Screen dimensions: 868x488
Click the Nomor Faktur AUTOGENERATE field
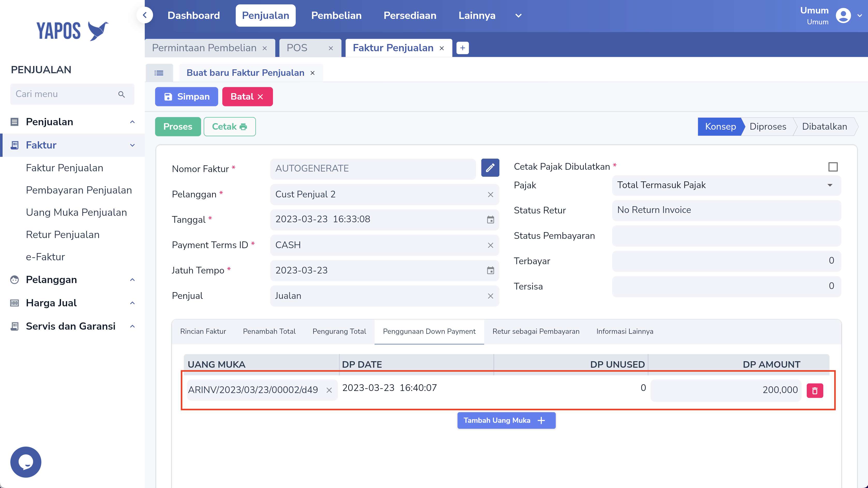[x=373, y=169]
